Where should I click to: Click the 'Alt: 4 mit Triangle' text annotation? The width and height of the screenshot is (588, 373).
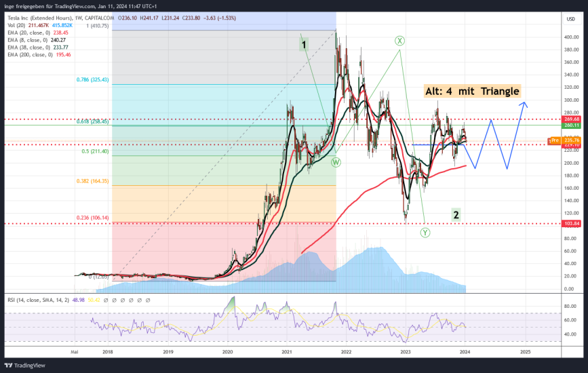click(x=471, y=91)
